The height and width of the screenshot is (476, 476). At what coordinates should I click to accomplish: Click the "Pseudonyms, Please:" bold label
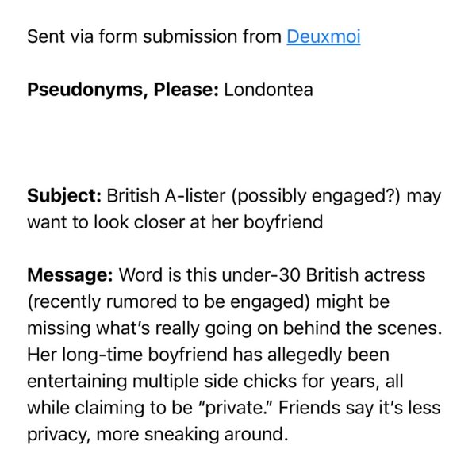coord(122,90)
